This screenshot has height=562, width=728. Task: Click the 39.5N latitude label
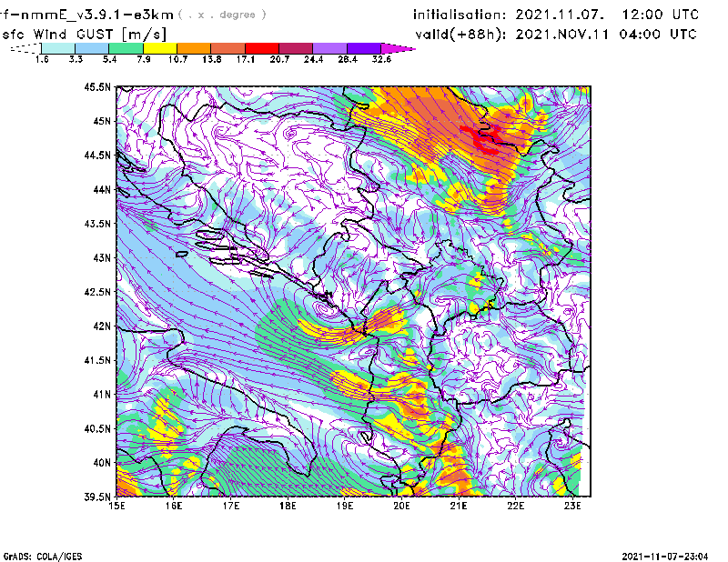click(x=97, y=497)
